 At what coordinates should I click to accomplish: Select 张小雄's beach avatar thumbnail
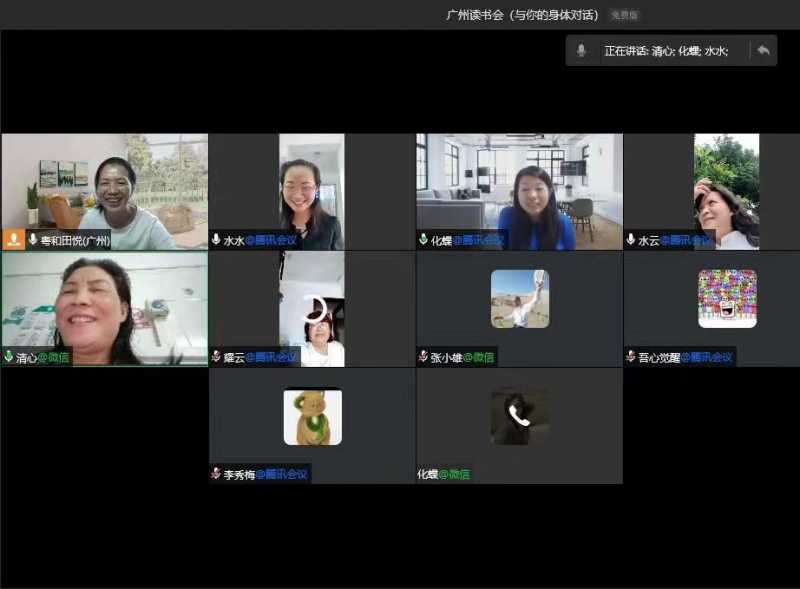click(519, 298)
